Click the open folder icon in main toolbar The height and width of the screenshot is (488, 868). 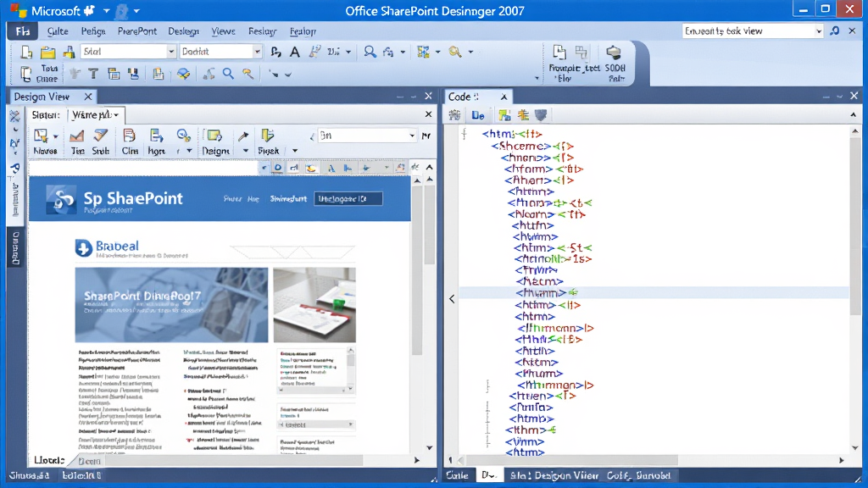[x=48, y=52]
